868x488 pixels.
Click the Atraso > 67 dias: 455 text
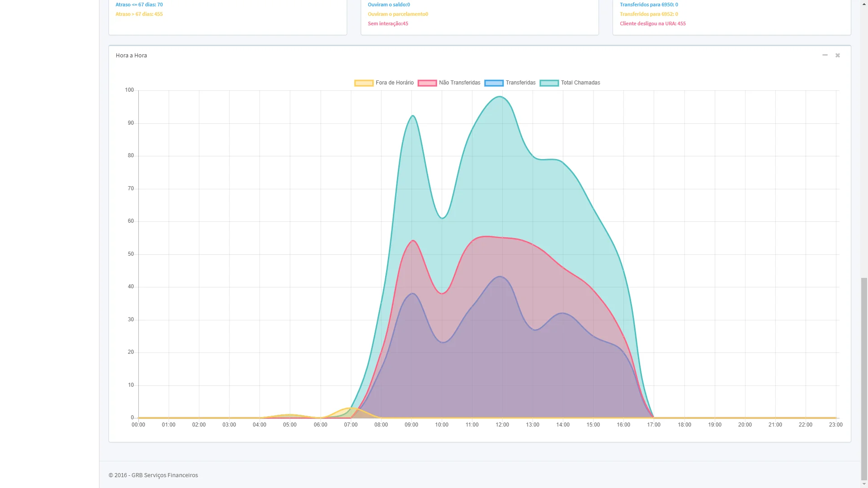pyautogui.click(x=139, y=14)
